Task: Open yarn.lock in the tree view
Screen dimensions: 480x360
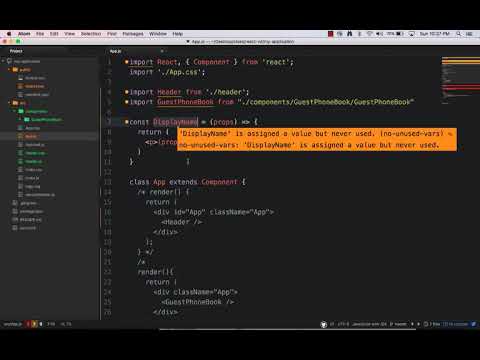Action: (24, 228)
